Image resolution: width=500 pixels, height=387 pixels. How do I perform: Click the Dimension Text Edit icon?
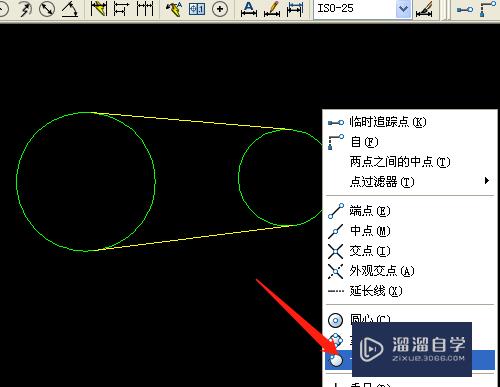(x=272, y=9)
